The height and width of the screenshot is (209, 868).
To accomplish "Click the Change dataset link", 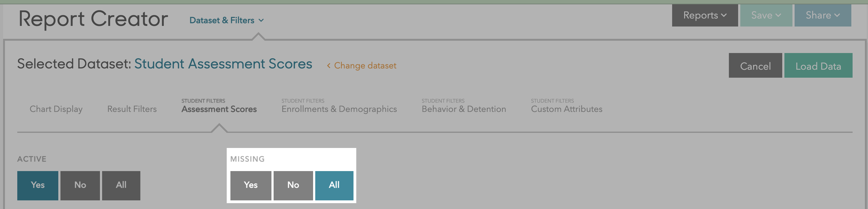I will click(365, 66).
